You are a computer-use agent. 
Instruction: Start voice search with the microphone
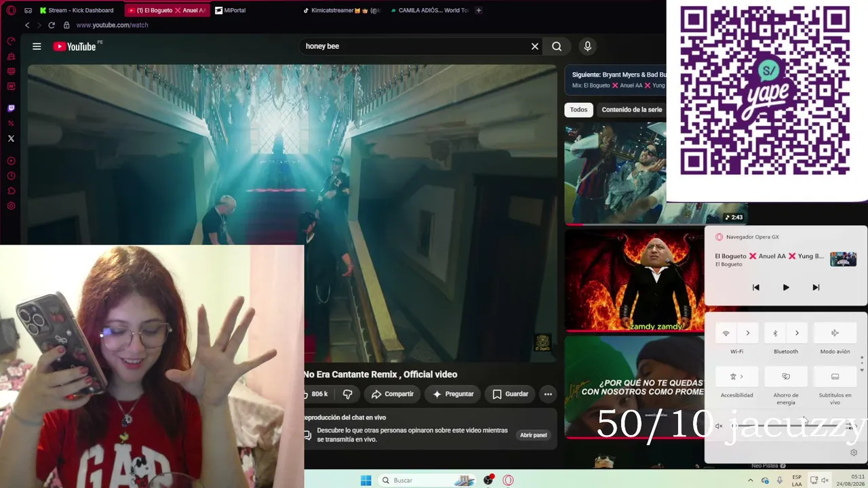587,46
